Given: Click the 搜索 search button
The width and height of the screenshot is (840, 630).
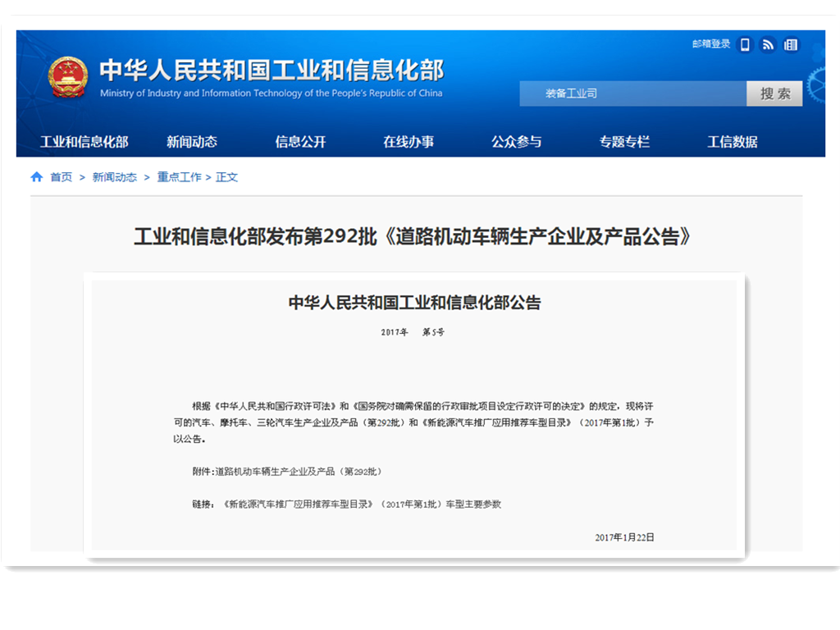Looking at the screenshot, I should [774, 94].
